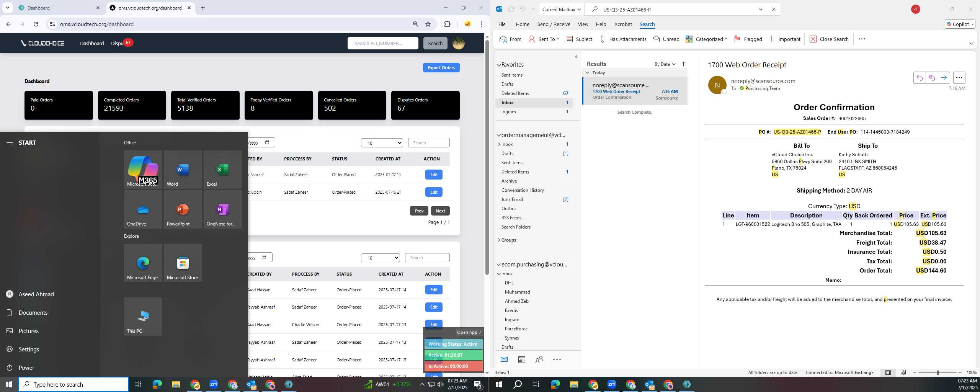Open more actions ellipsis on the email
Image resolution: width=980 pixels, height=392 pixels.
click(959, 78)
